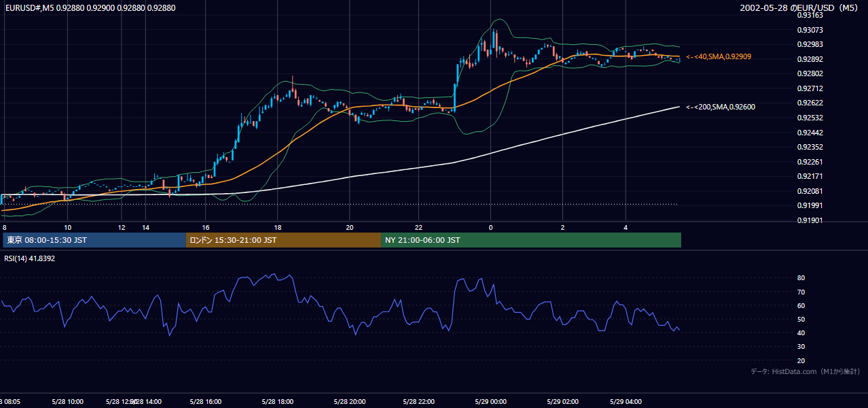Select the 東京 08:00-15:30 JST session bar

tap(94, 240)
